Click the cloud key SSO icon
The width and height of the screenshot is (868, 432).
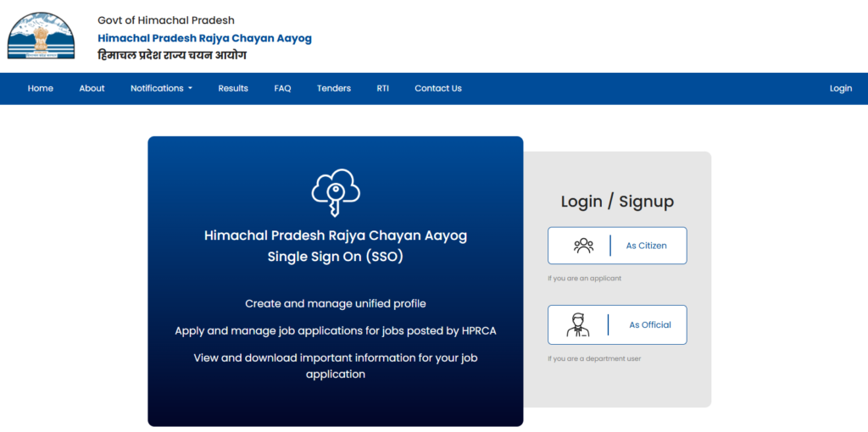335,193
